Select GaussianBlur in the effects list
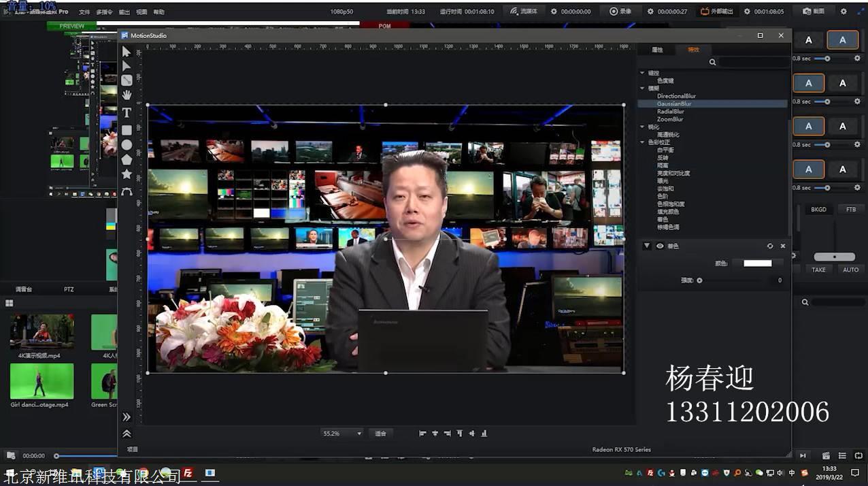The image size is (868, 486). tap(673, 104)
